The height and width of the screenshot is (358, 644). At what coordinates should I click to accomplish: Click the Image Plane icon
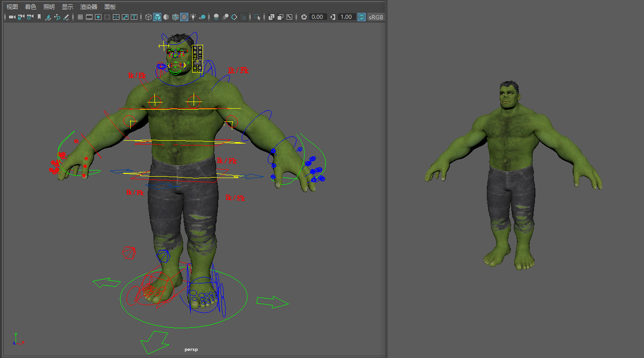coord(48,17)
